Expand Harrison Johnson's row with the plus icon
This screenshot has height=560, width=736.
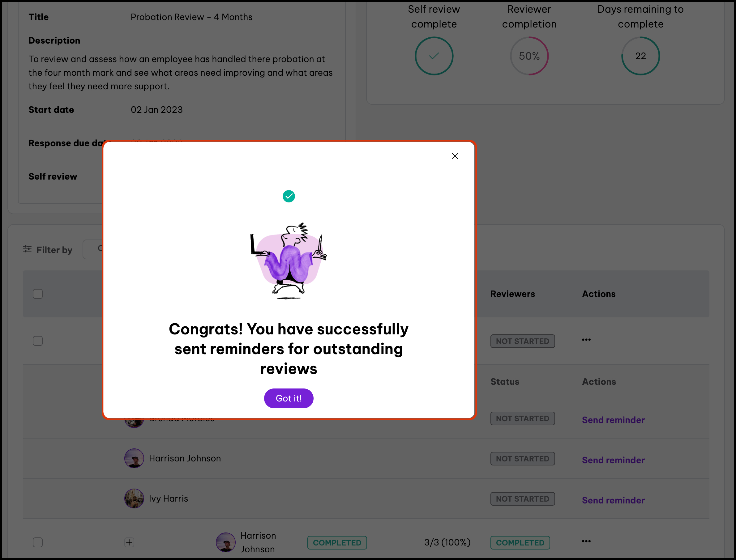[x=129, y=542]
